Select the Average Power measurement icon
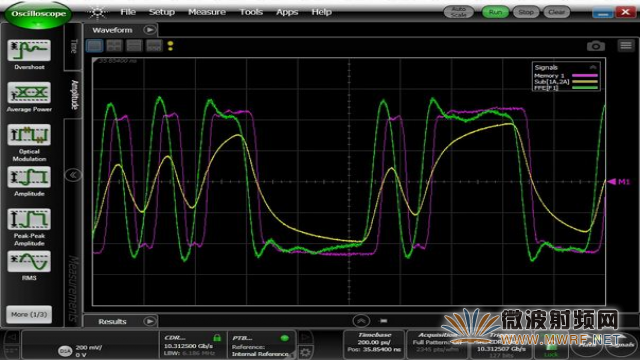640x360 pixels. point(29,93)
